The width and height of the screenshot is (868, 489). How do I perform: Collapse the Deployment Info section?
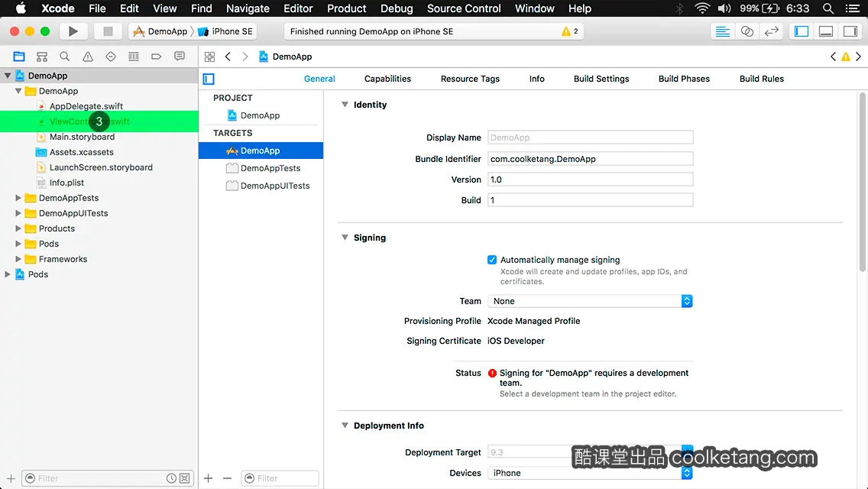tap(345, 426)
